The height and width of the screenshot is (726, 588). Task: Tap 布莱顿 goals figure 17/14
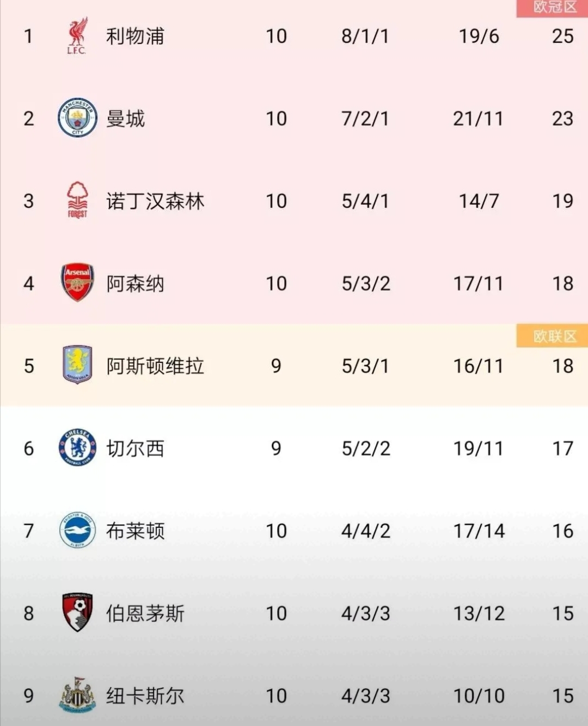click(x=479, y=531)
